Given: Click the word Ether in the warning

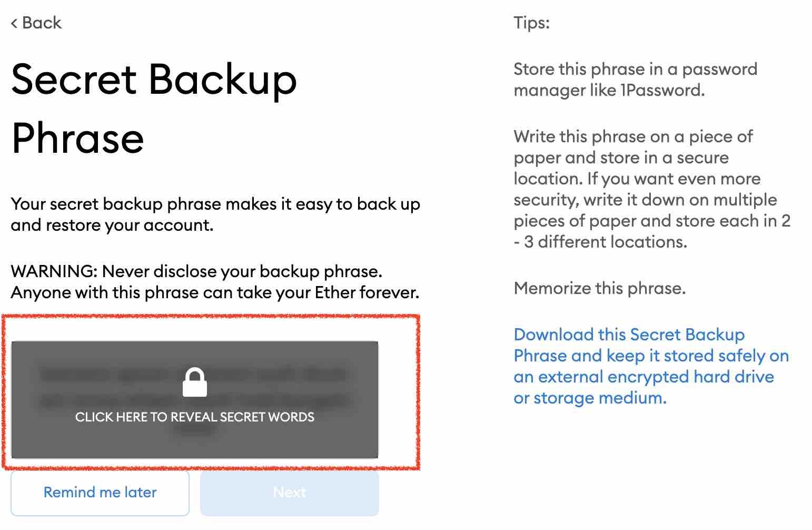Looking at the screenshot, I should pyautogui.click(x=334, y=292).
